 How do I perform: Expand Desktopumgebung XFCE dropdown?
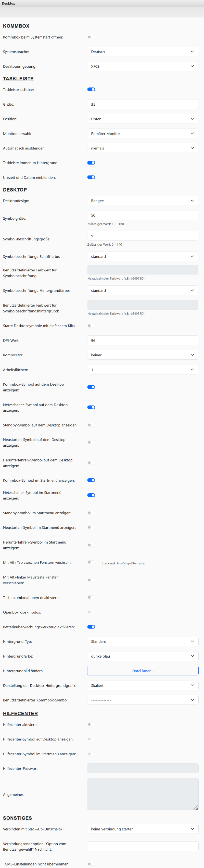pyautogui.click(x=142, y=66)
